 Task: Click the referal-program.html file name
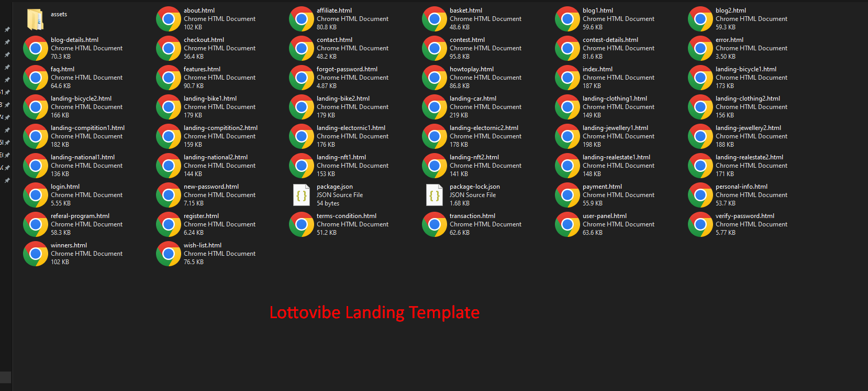(80, 216)
